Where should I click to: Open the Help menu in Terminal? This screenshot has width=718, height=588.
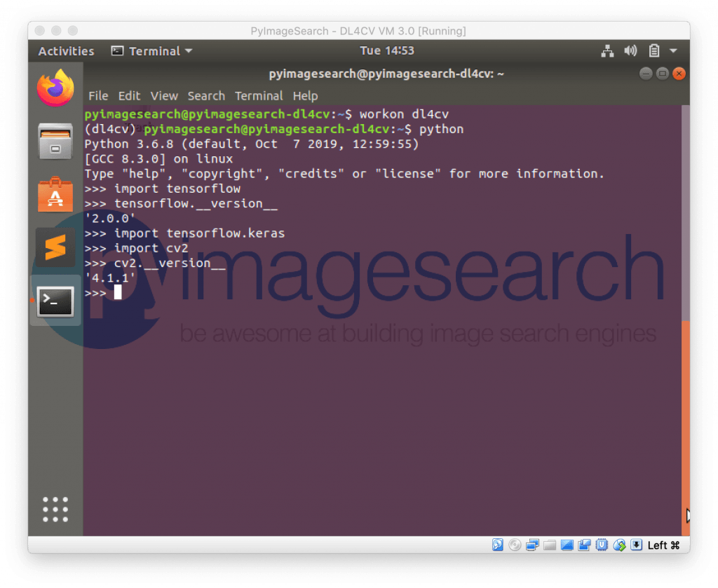(306, 96)
